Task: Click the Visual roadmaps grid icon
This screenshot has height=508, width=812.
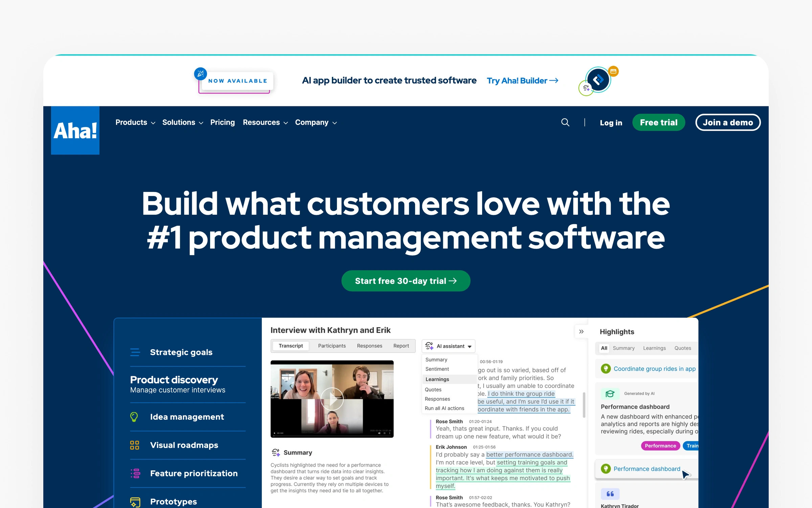Action: click(135, 445)
